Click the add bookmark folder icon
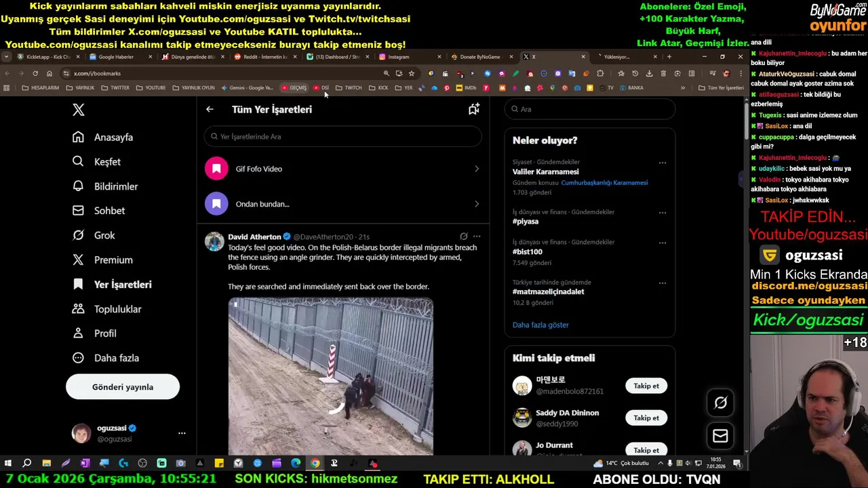Viewport: 868px width, 488px height. (474, 109)
